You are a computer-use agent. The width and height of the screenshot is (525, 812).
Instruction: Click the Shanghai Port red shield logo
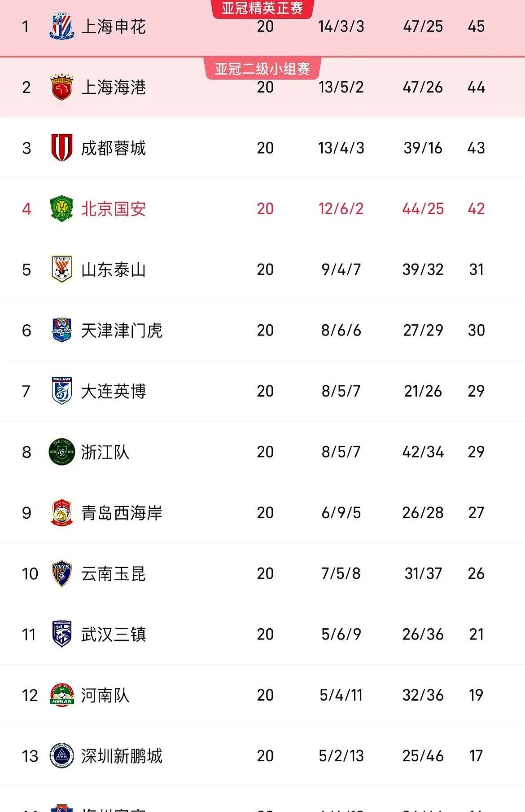pyautogui.click(x=61, y=87)
